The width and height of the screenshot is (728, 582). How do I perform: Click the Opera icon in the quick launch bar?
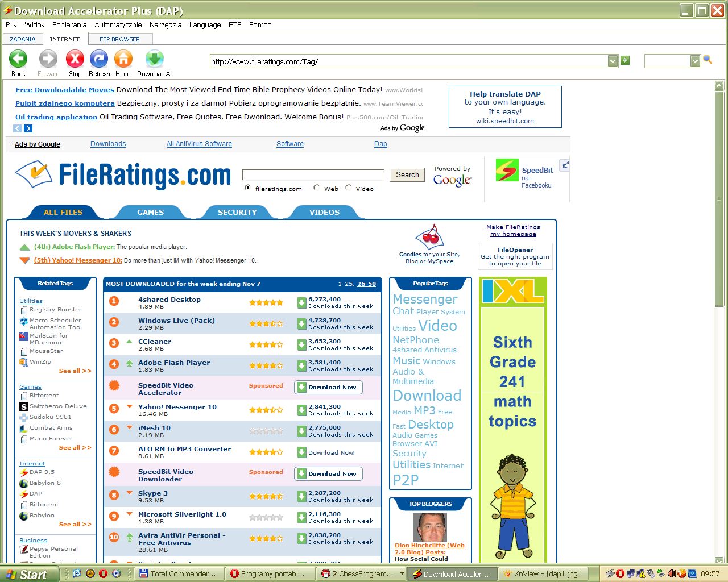click(x=104, y=573)
